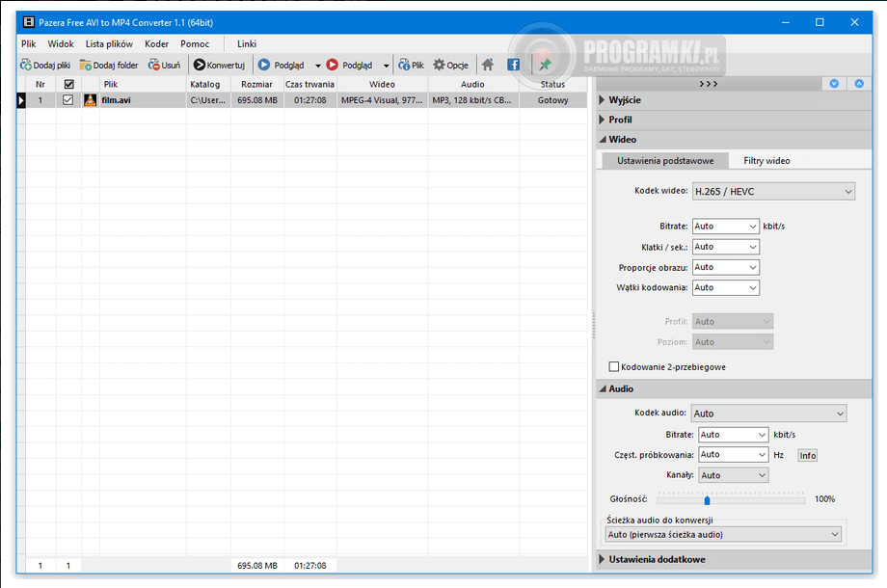887x588 pixels.
Task: Open the Klatki / sek. dropdown
Action: (726, 247)
